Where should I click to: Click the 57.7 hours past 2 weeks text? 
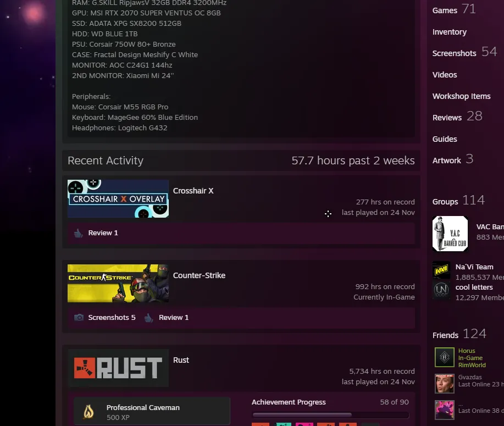(x=353, y=161)
